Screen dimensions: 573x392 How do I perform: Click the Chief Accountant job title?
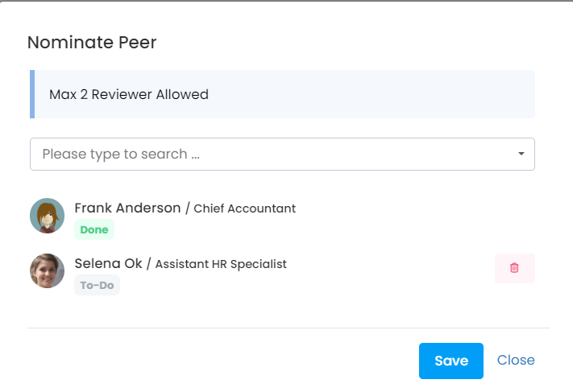[245, 208]
